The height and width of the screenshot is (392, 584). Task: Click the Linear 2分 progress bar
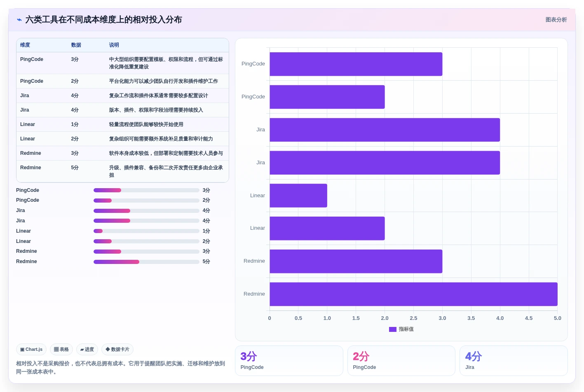[146, 241]
